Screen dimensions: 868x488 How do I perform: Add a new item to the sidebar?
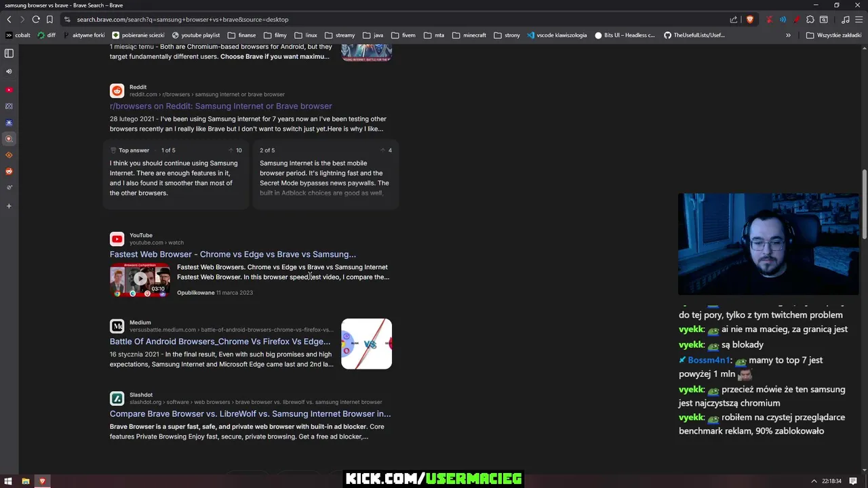coord(9,206)
